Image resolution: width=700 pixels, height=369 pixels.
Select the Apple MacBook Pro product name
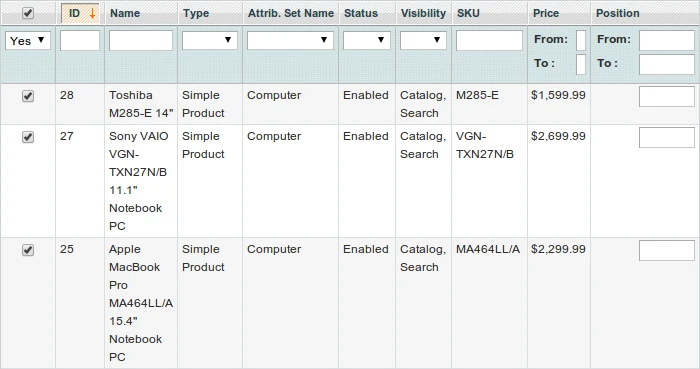click(141, 303)
